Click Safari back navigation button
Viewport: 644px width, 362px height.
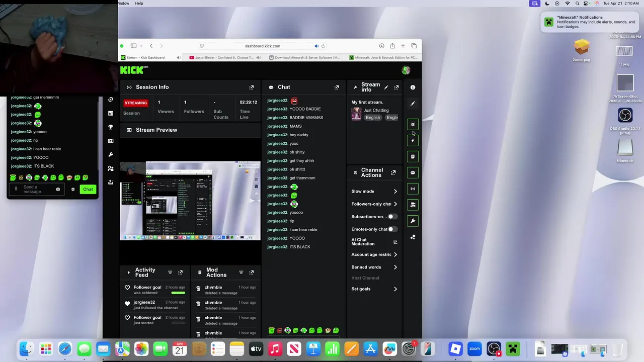pyautogui.click(x=151, y=46)
